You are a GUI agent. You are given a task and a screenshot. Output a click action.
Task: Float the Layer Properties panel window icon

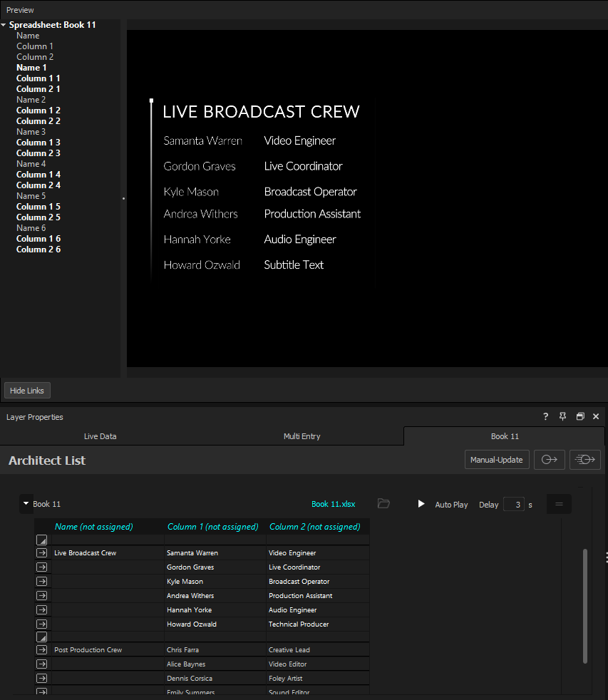pos(580,416)
